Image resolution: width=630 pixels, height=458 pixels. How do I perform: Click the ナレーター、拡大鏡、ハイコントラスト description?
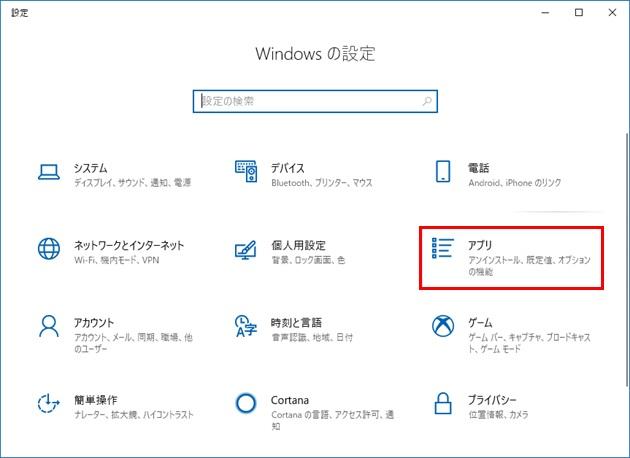click(x=134, y=415)
